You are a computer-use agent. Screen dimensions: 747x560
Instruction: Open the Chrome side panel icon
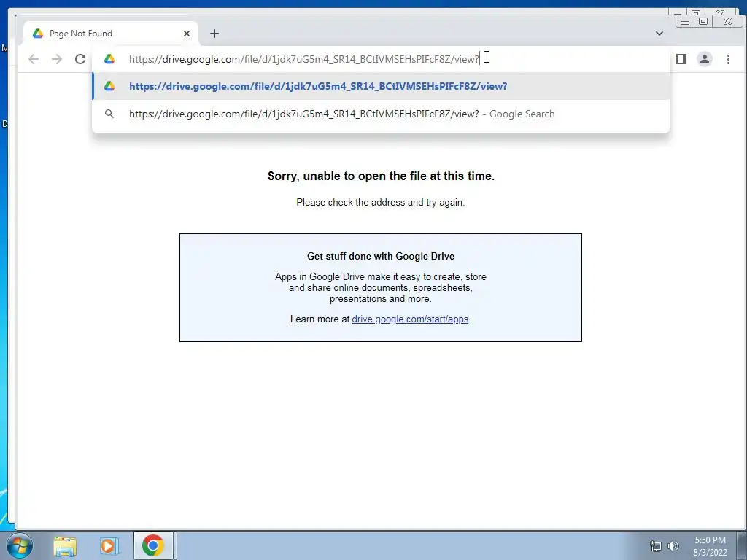tap(681, 59)
